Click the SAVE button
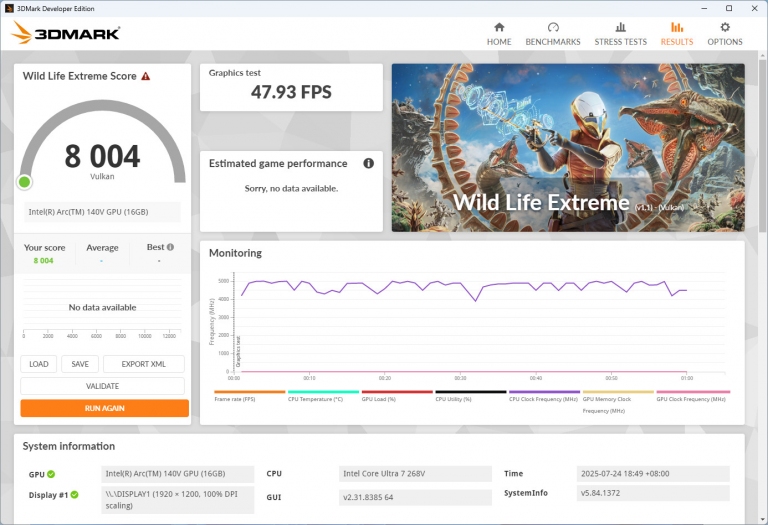The image size is (768, 525). (80, 364)
